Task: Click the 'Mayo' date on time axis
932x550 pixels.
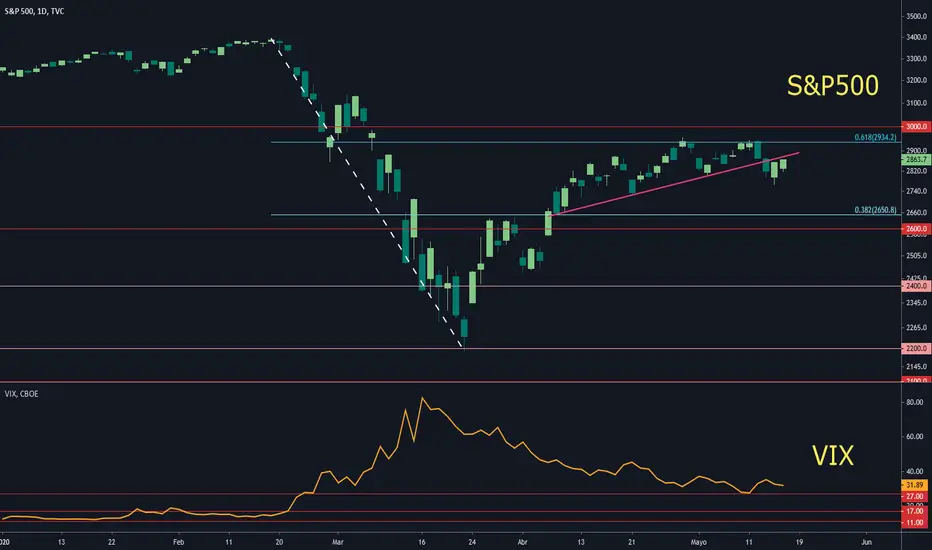Action: pyautogui.click(x=698, y=542)
